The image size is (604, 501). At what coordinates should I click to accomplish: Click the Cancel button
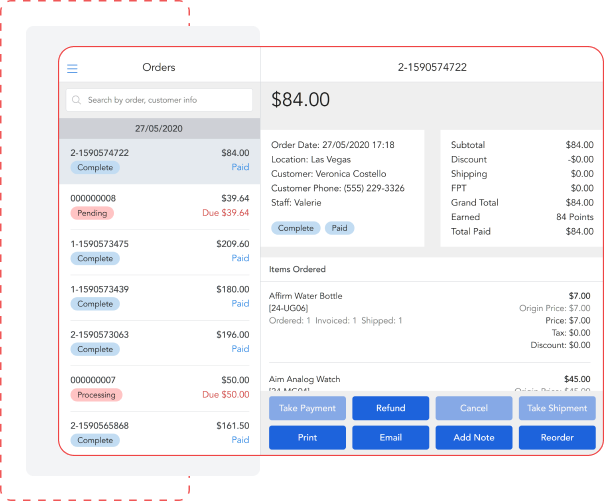coord(474,408)
